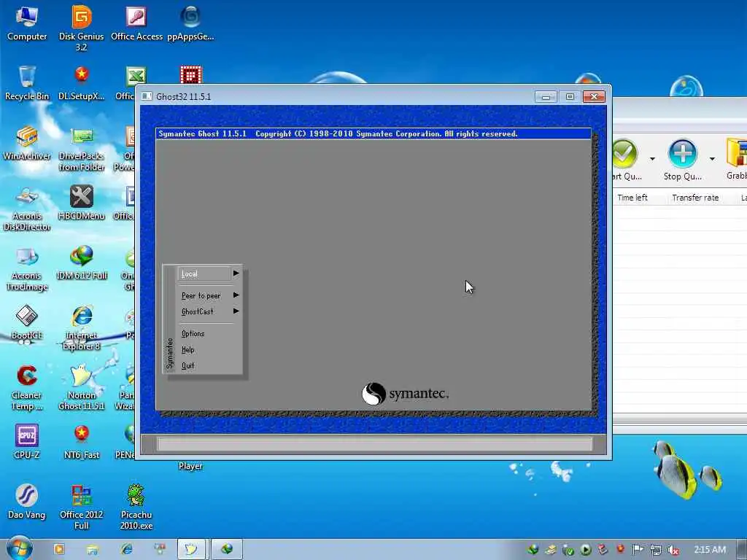Choose Options in Ghost menu
The width and height of the screenshot is (747, 560).
[193, 333]
